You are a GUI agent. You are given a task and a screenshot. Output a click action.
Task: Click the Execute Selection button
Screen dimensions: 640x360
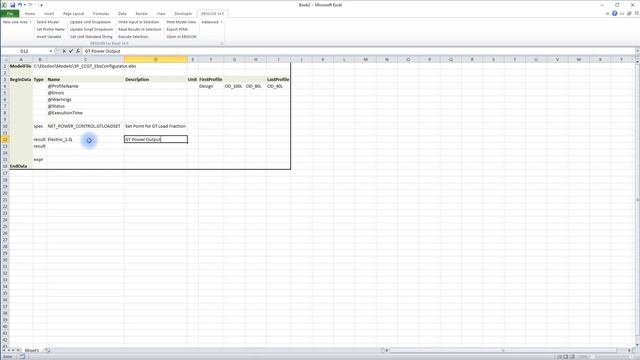[x=133, y=37]
